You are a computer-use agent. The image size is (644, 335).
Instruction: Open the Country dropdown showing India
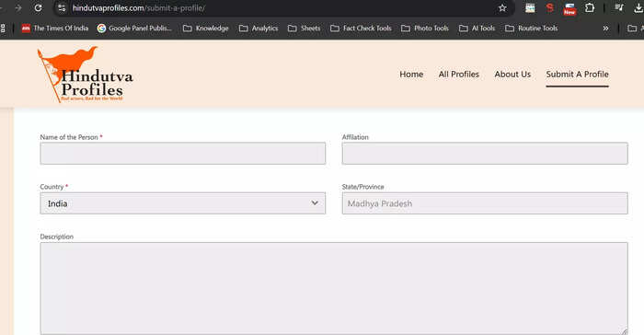point(183,203)
